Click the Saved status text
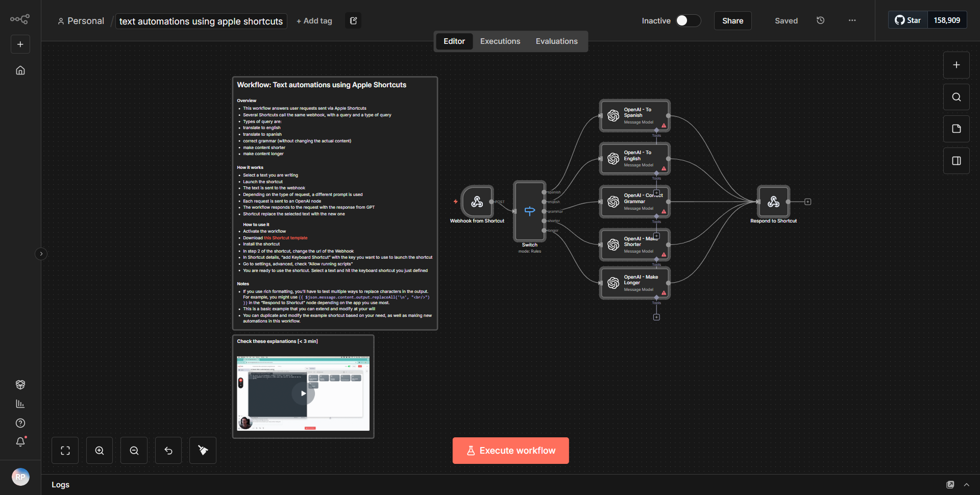This screenshot has width=980, height=495. tap(786, 21)
